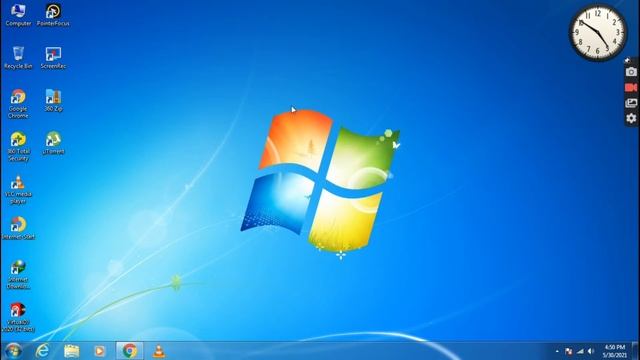The width and height of the screenshot is (640, 360).
Task: Select the PointerFocus desktop shortcut
Action: coord(53,15)
